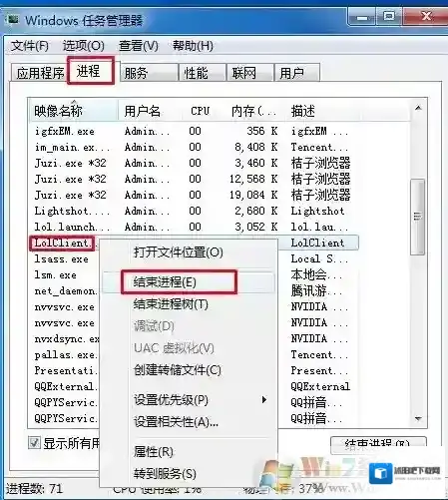This screenshot has width=448, height=500.
Task: Select the igfxEM.exe process row
Action: tap(194, 131)
